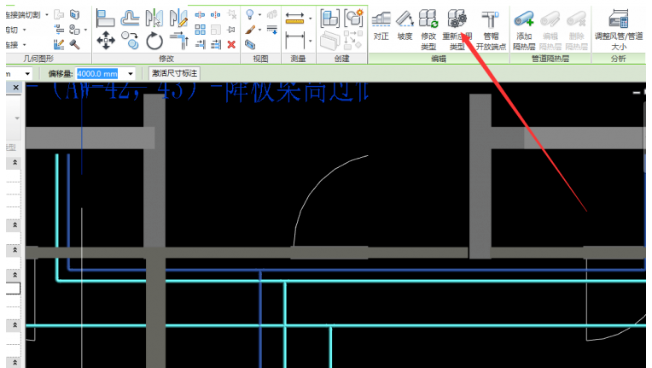Select the Align (对正) tool
Image resolution: width=652 pixels, height=368 pixels.
click(381, 25)
